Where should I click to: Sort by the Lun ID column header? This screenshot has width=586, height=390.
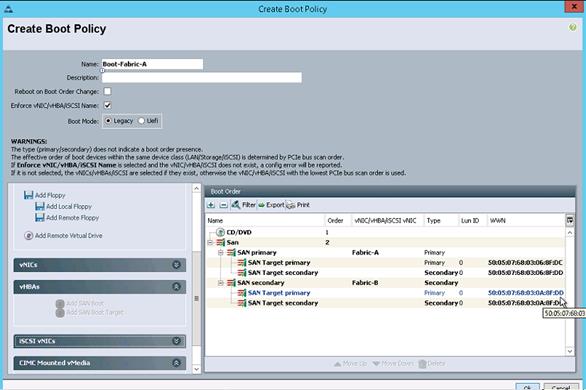pyautogui.click(x=472, y=220)
